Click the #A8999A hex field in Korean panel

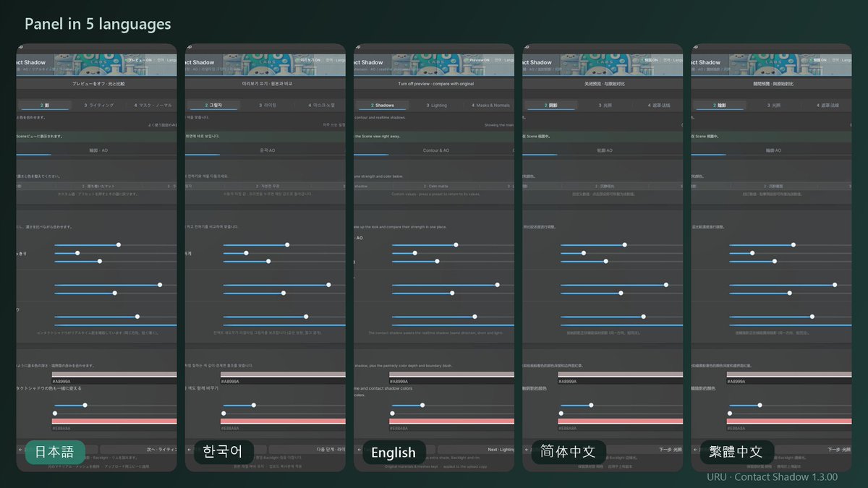tap(283, 381)
